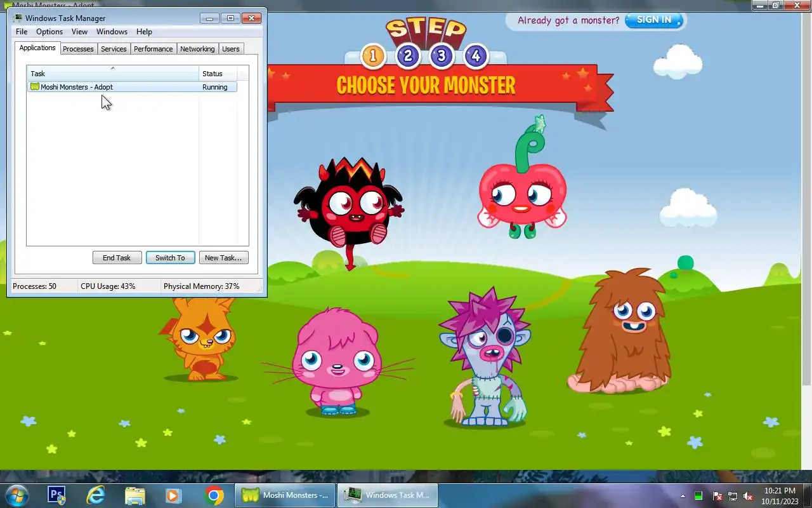The width and height of the screenshot is (812, 508).
Task: Open the File menu in Task Manager
Action: tap(22, 32)
